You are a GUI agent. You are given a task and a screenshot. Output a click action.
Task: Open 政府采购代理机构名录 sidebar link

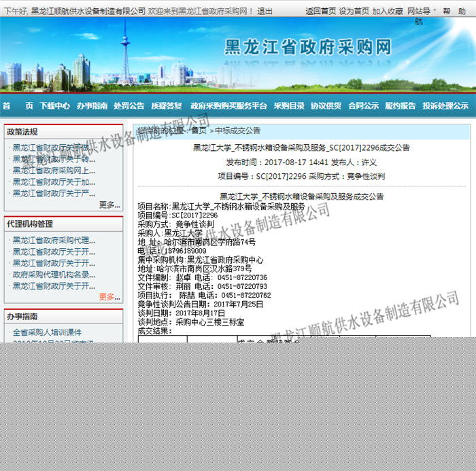pos(54,275)
